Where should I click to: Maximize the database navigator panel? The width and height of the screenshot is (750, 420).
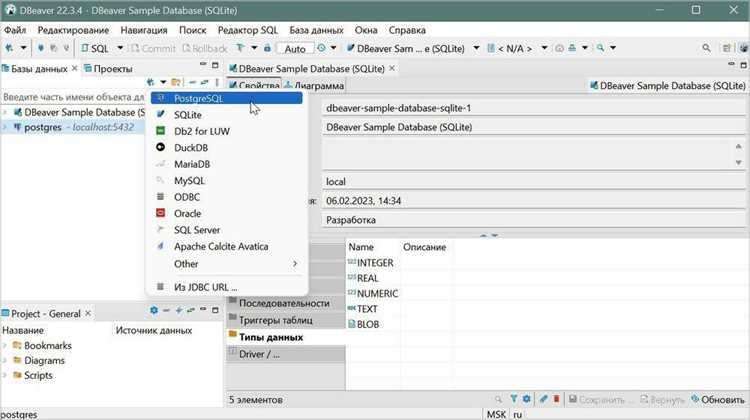(215, 65)
